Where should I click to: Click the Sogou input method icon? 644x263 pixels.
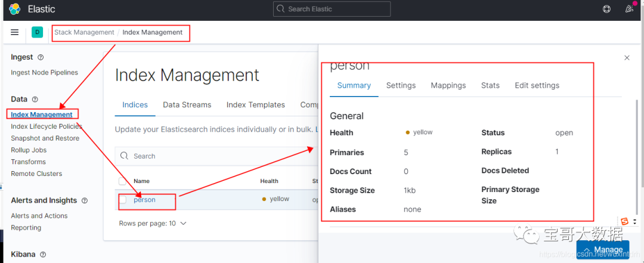tap(625, 221)
